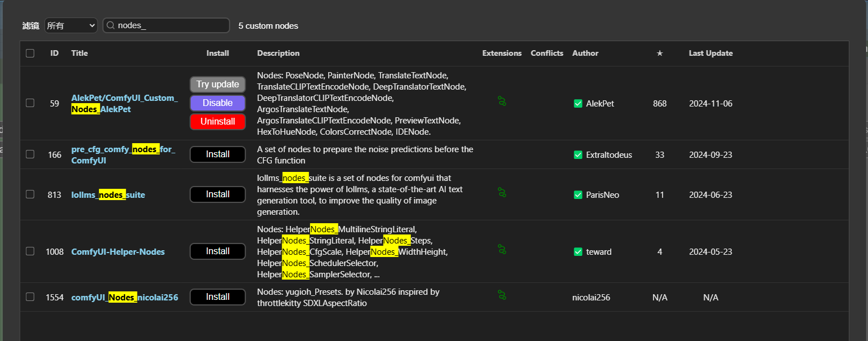Click author name AlekPet
Screen dimensions: 868x341
600,104
